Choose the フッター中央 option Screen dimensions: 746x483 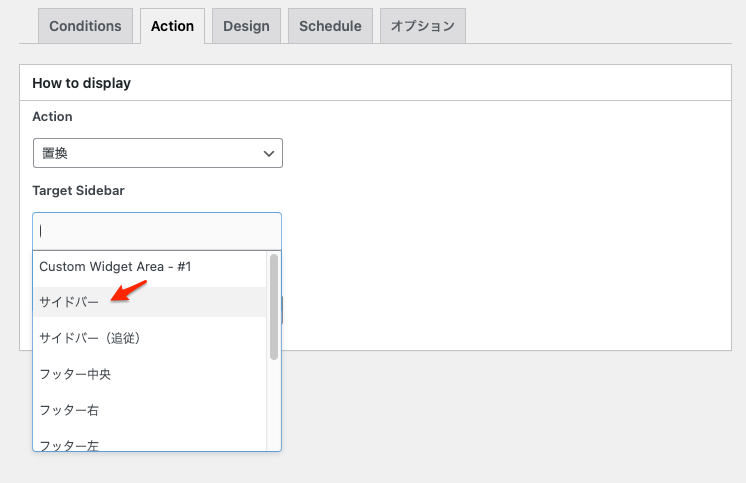pos(149,375)
